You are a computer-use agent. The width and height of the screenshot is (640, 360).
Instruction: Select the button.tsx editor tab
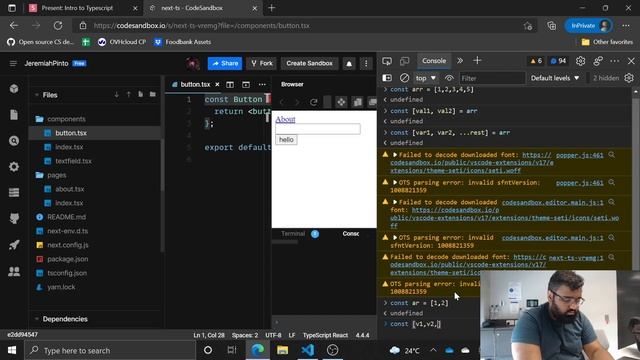195,84
